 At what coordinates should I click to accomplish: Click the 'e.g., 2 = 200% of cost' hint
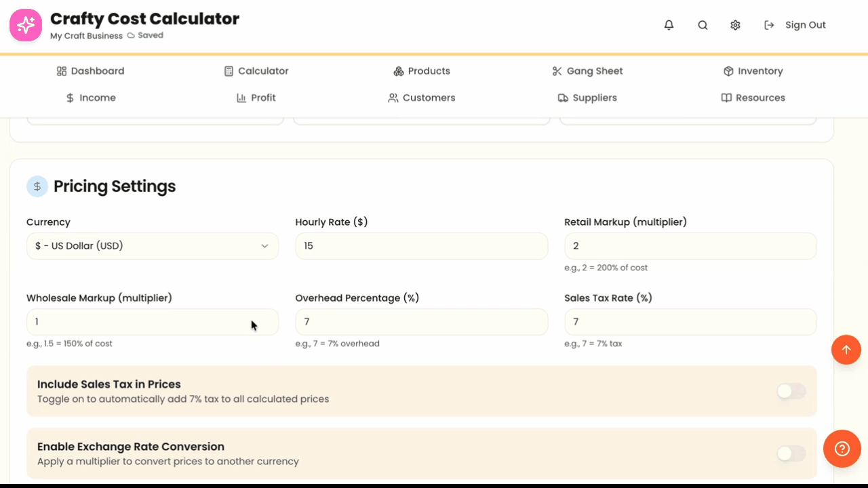606,268
